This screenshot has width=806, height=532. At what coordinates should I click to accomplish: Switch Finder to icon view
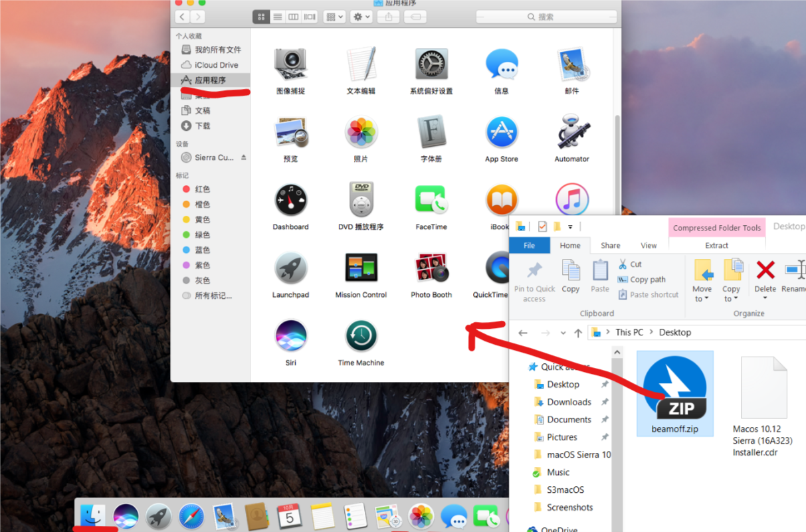click(261, 17)
